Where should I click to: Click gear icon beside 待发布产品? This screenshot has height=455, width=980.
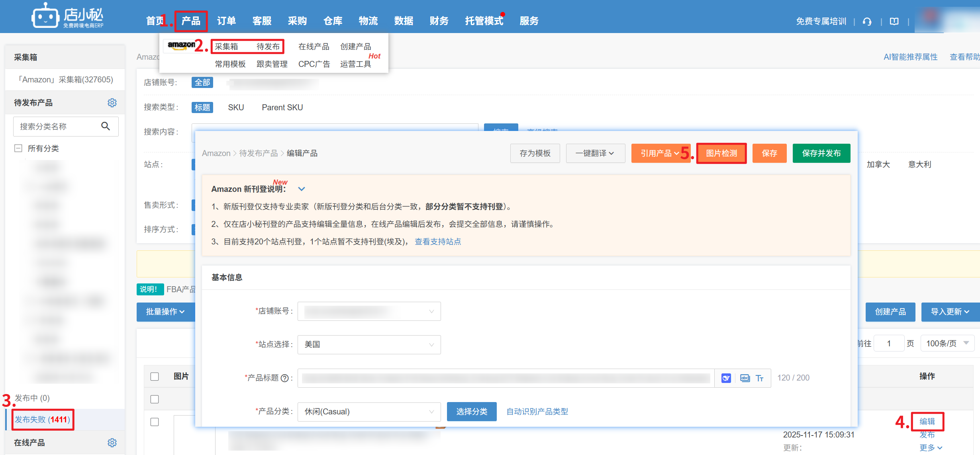112,103
